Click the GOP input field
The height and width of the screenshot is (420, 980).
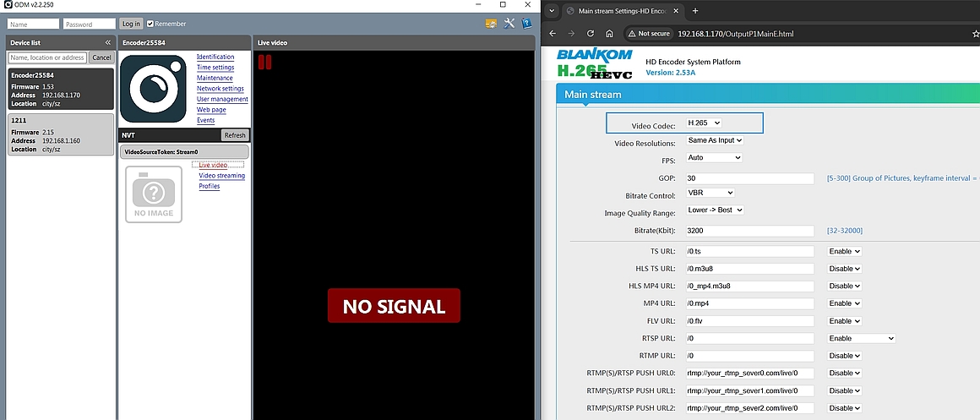pos(750,179)
